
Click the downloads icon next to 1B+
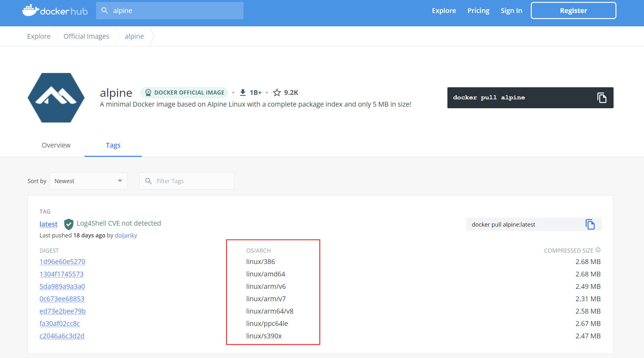[243, 92]
